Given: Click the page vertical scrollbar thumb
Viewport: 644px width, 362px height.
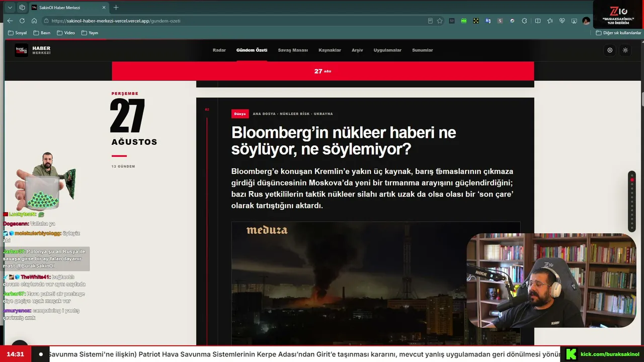Looking at the screenshot, I should click(x=642, y=99).
